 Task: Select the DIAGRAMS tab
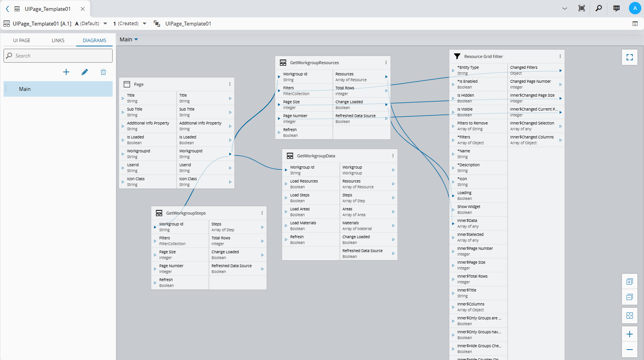[94, 40]
